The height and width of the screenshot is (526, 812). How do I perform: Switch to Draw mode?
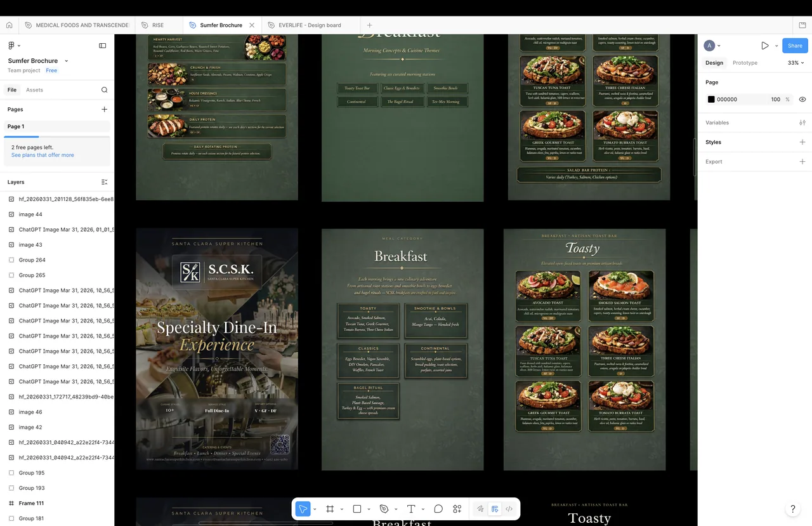point(480,509)
